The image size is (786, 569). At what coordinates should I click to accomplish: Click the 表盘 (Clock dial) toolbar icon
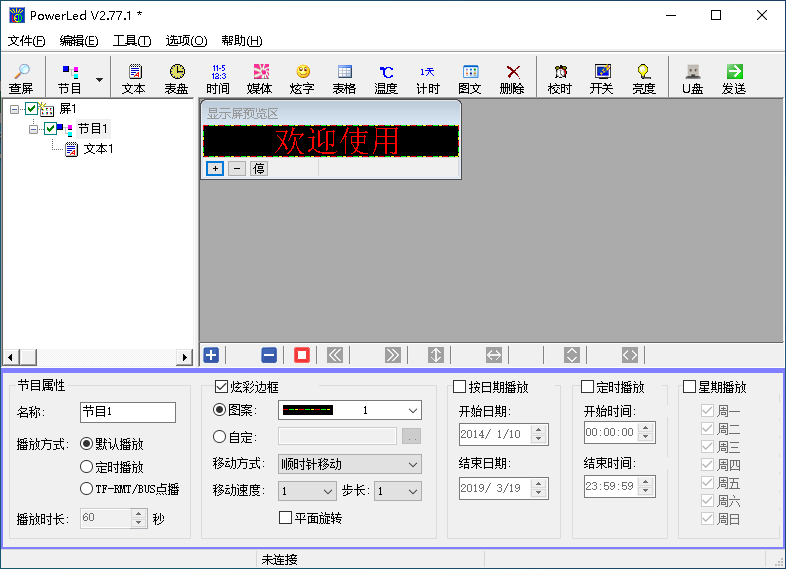click(176, 78)
